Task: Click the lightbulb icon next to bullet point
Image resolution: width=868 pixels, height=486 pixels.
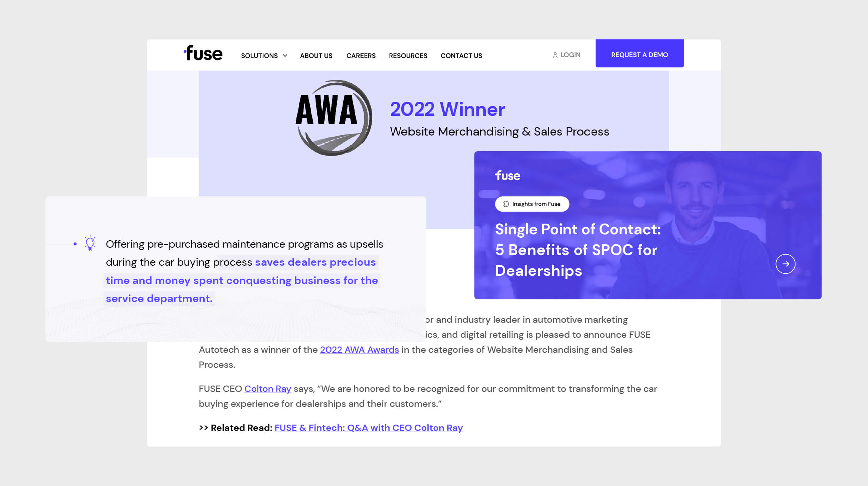Action: (90, 243)
